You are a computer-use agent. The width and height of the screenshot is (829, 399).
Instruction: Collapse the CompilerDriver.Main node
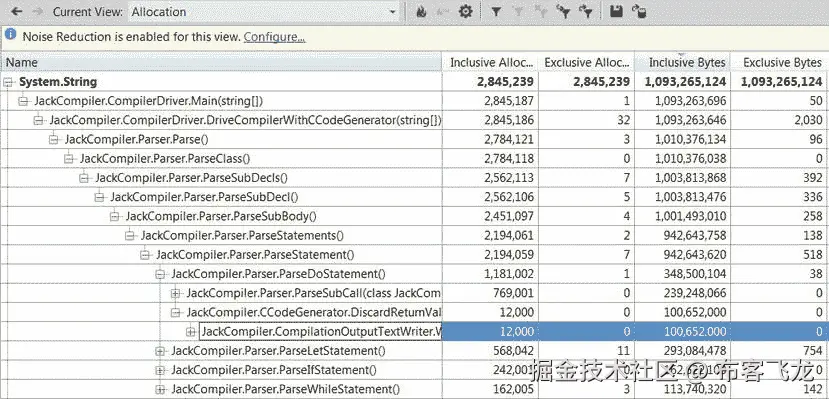[23, 101]
